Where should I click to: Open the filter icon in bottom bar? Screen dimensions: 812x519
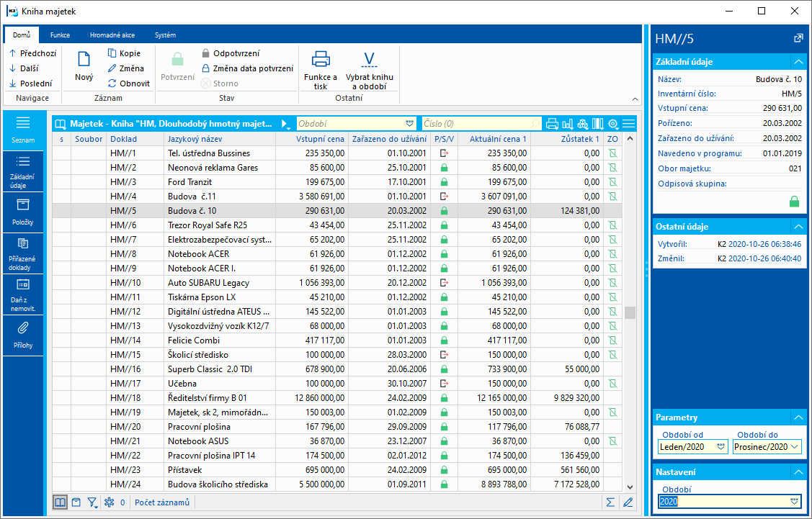click(x=93, y=502)
